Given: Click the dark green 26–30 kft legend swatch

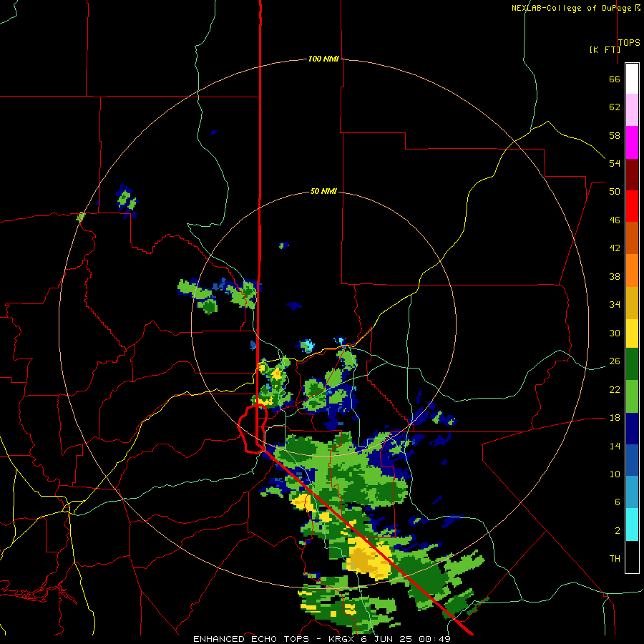Looking at the screenshot, I should pyautogui.click(x=632, y=364).
